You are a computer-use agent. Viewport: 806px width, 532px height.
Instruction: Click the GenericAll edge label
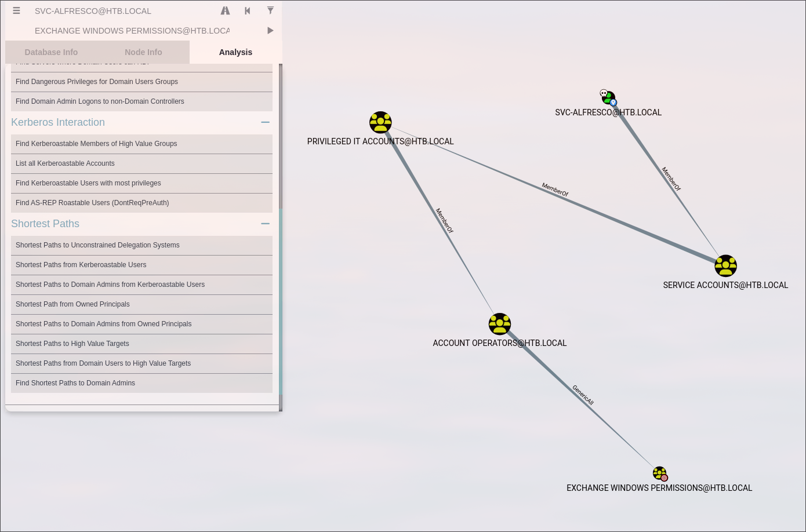pos(583,395)
